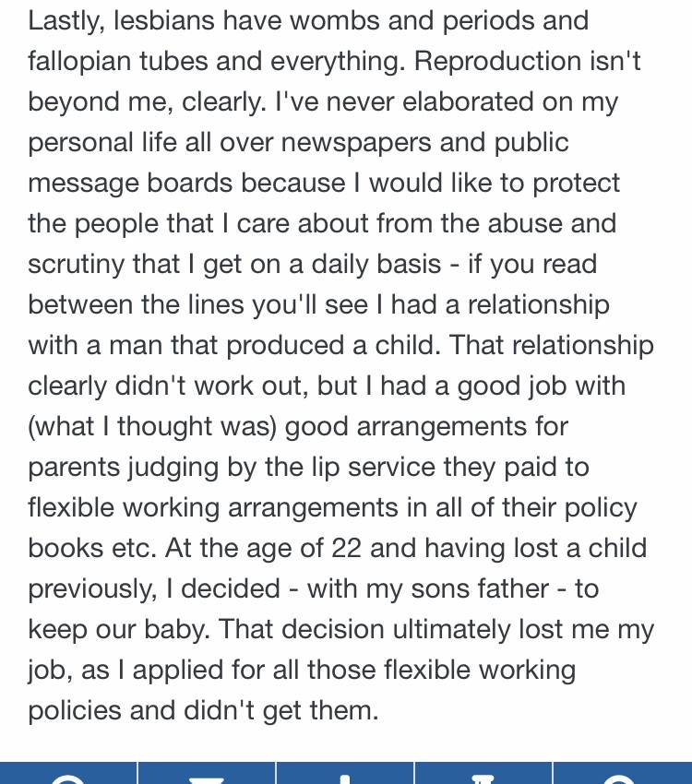The image size is (692, 784).
Task: Click the phrase "message boards"
Action: (x=130, y=184)
